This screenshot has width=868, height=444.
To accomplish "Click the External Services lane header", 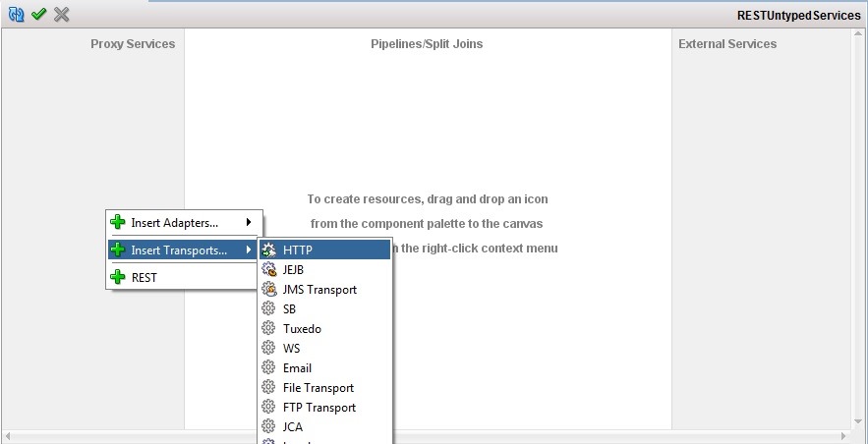I will coord(726,44).
